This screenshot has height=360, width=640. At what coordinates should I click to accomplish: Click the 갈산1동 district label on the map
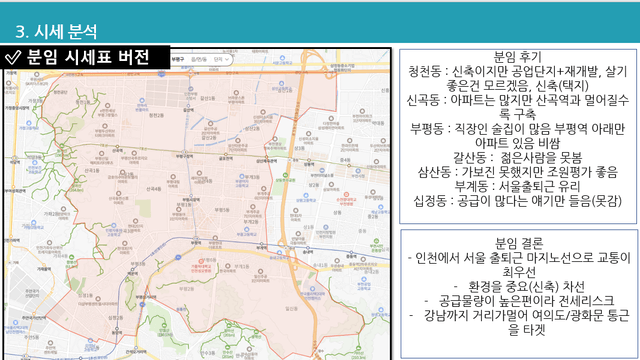(x=208, y=98)
